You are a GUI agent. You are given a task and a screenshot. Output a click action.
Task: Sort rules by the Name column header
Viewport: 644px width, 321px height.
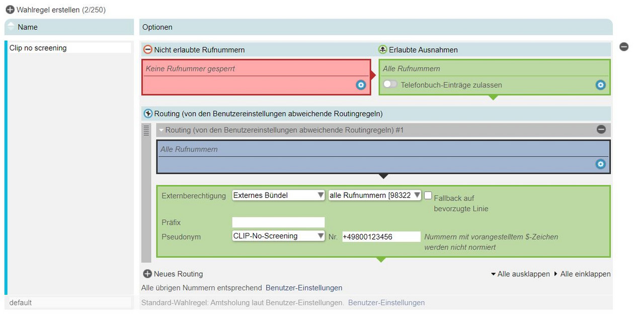28,27
